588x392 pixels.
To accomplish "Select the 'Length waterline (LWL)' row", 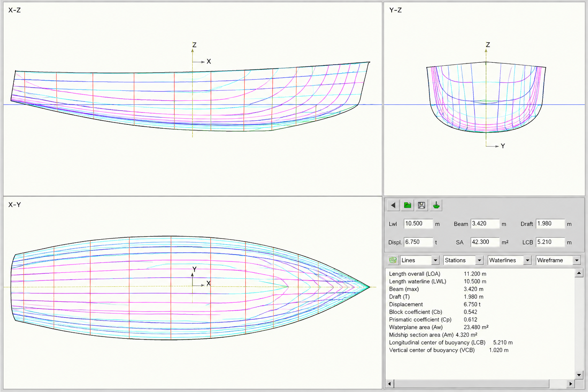I will click(438, 281).
